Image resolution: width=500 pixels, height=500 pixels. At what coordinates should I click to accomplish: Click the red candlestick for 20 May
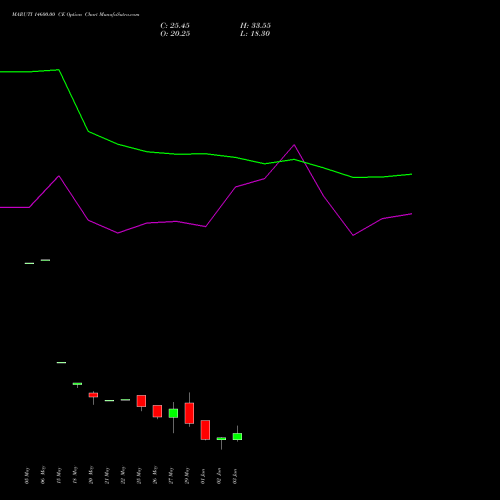93,395
